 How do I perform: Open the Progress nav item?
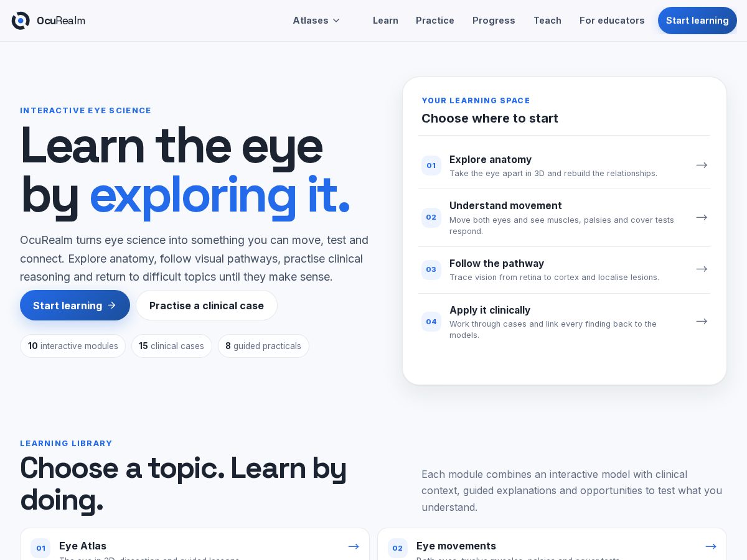click(494, 21)
